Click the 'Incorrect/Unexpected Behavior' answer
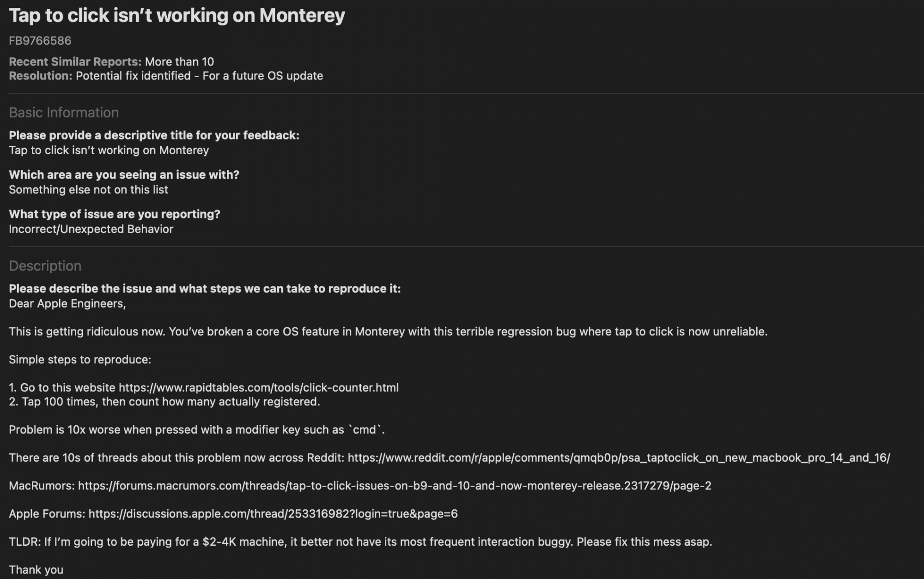924x579 pixels. (x=91, y=229)
